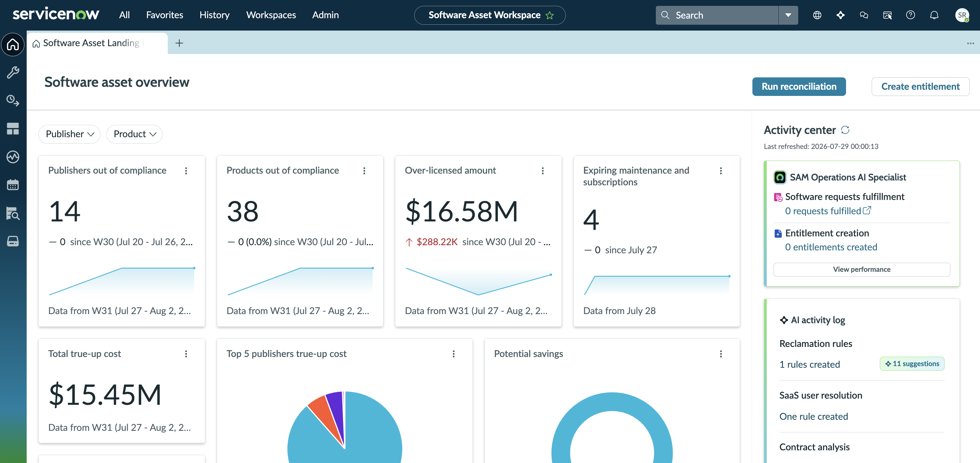Open the Workspaces menu
980x463 pixels.
(x=271, y=15)
